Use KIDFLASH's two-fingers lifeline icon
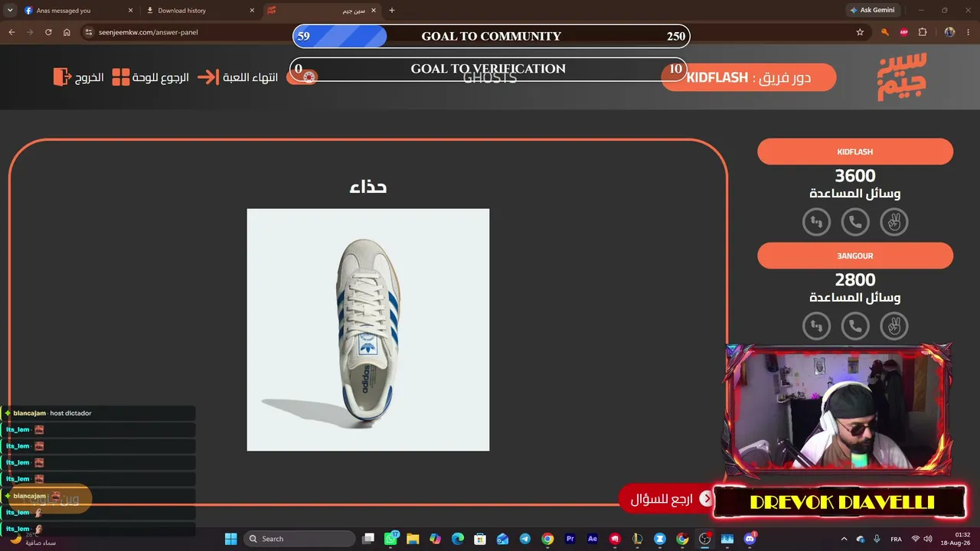 pos(893,222)
